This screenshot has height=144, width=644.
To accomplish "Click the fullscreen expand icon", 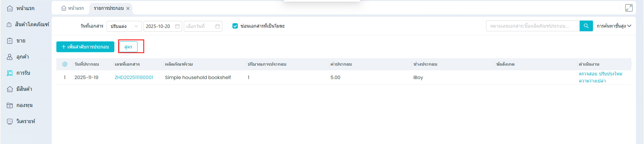I will 629,8.
